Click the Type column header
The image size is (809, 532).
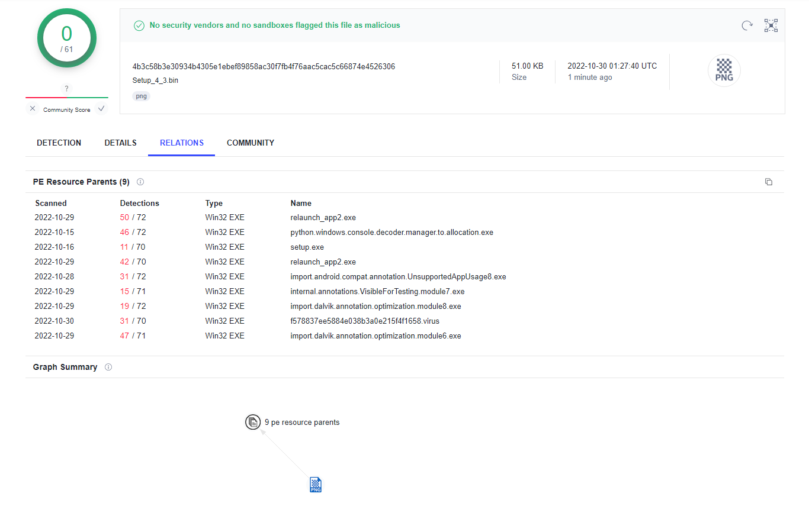coord(214,204)
